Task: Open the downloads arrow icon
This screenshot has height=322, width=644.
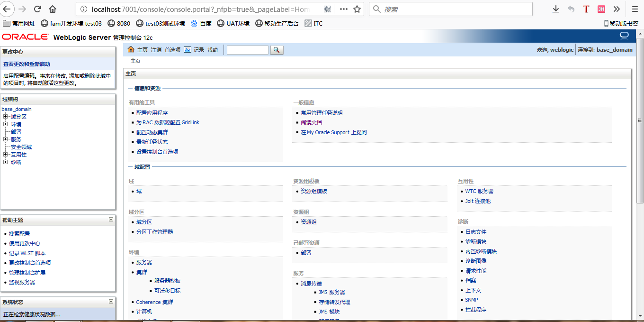Action: (556, 9)
